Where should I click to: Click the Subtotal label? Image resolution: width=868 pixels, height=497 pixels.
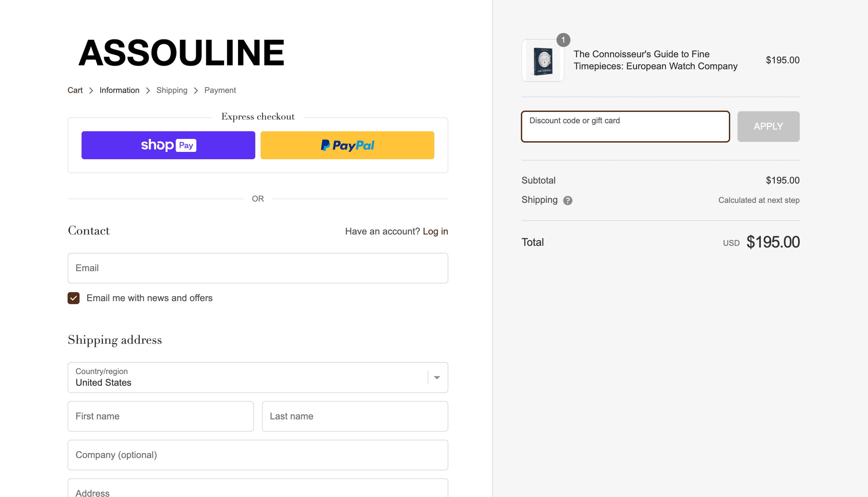[x=538, y=180]
